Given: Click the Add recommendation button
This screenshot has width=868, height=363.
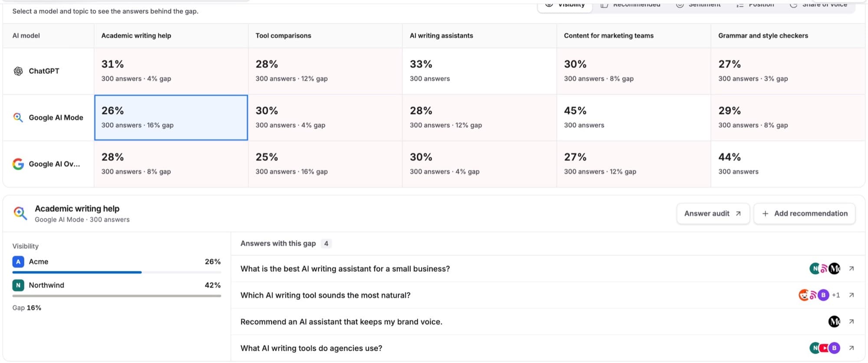Looking at the screenshot, I should pyautogui.click(x=805, y=213).
